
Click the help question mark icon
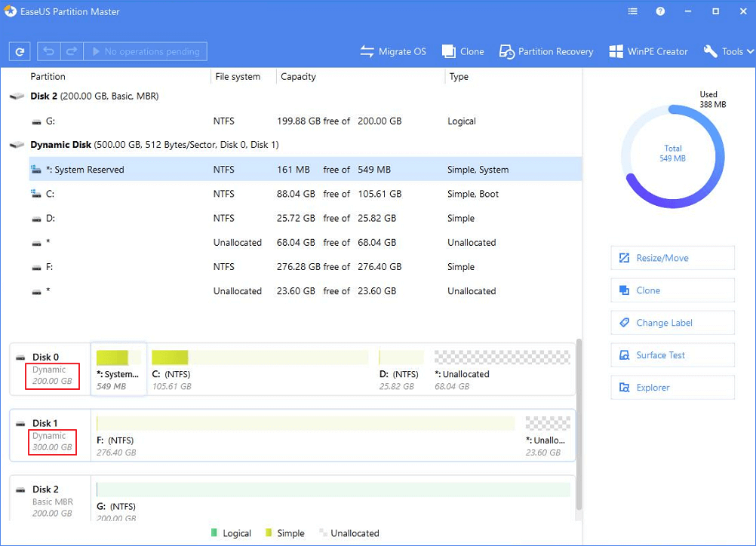point(660,11)
